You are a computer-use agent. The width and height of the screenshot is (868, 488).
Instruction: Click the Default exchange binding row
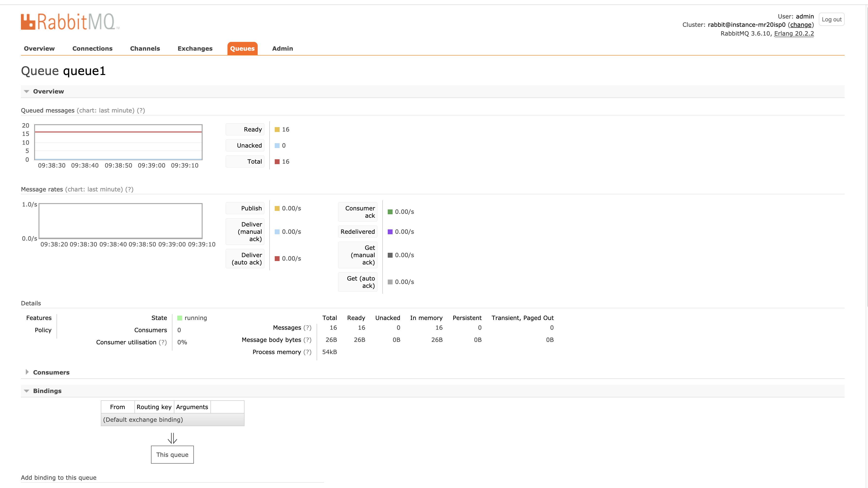(172, 420)
